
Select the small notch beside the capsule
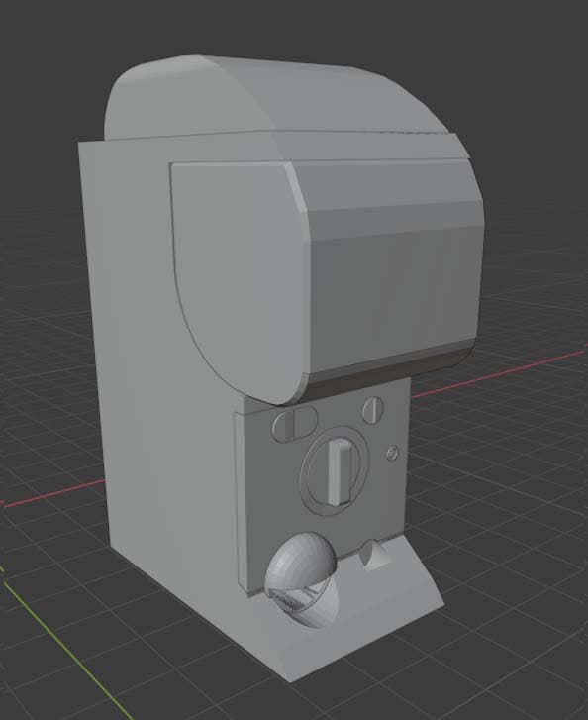pyautogui.click(x=374, y=555)
